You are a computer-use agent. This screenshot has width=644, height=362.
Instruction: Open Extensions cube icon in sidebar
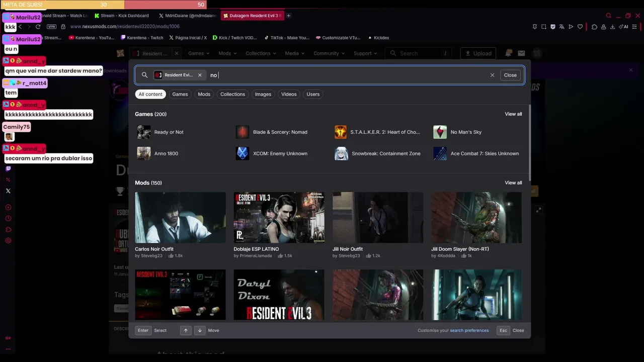click(x=8, y=230)
